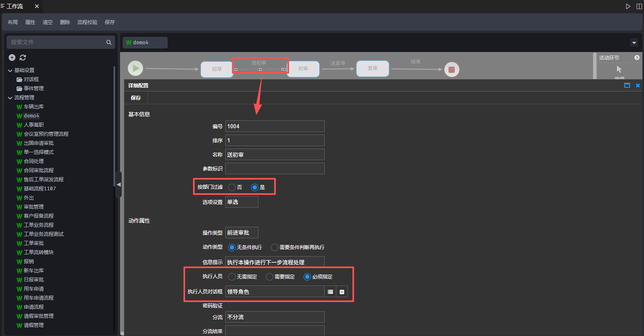This screenshot has width=644, height=336.
Task: Open the 人事离职 workflow
Action: [34, 125]
